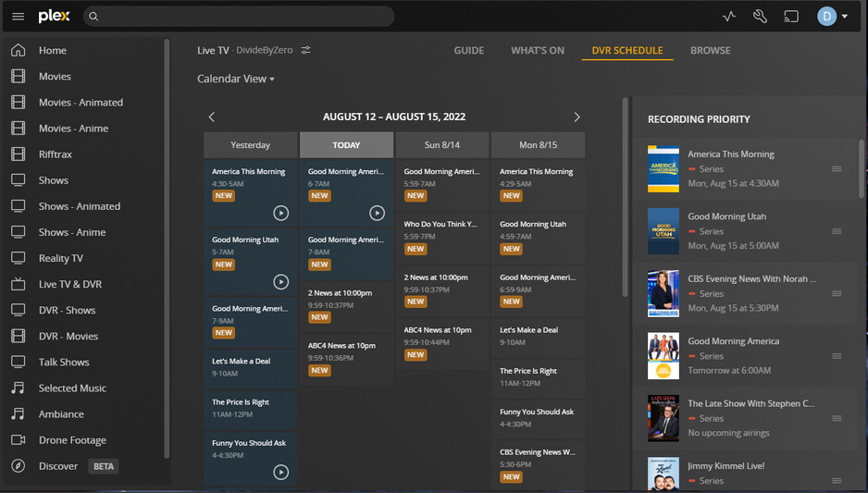Image resolution: width=868 pixels, height=493 pixels.
Task: Open Who Do You Think You Are entry
Action: pos(442,237)
